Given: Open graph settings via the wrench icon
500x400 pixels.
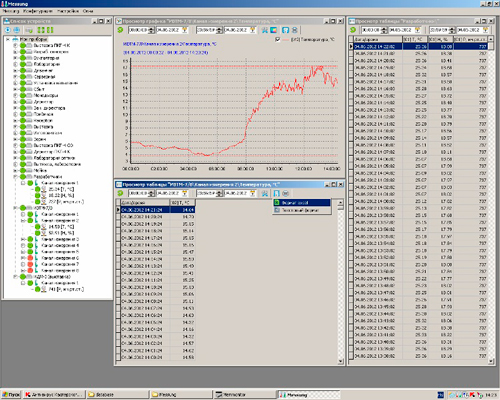Looking at the screenshot, I should [265, 30].
